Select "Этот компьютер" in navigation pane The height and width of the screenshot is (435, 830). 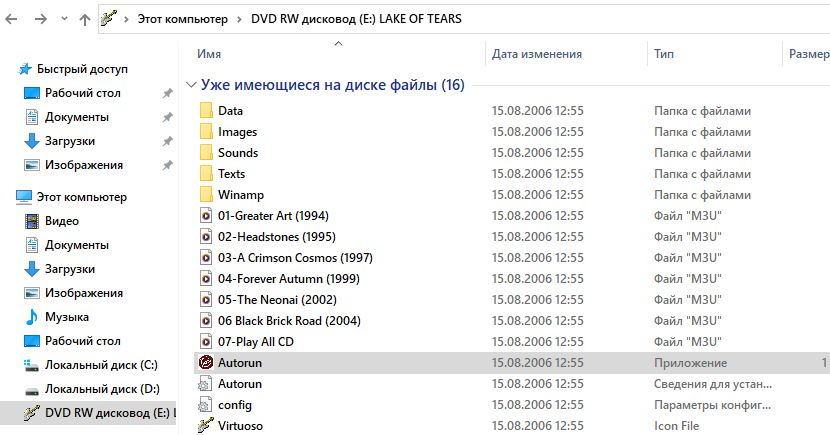(x=82, y=197)
